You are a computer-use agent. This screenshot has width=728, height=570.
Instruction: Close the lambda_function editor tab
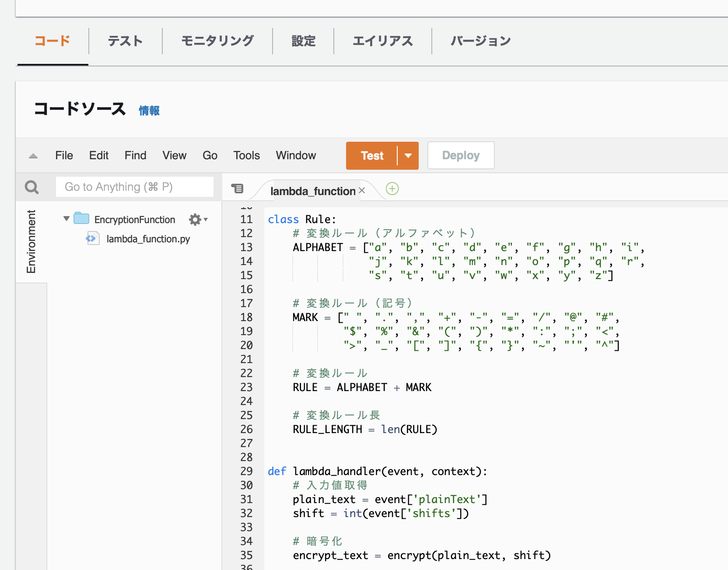click(362, 190)
